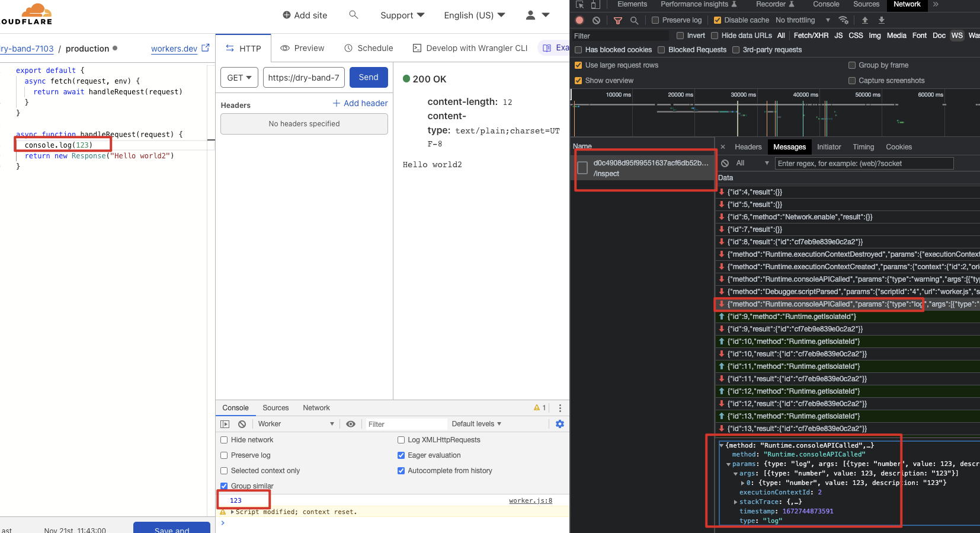This screenshot has height=533, width=980.
Task: Click the eye live expression icon
Action: [x=351, y=424]
